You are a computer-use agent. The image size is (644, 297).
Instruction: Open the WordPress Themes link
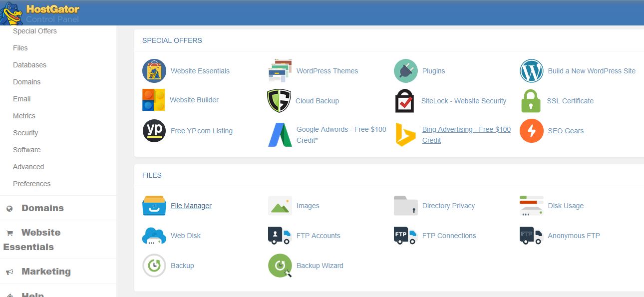point(327,71)
